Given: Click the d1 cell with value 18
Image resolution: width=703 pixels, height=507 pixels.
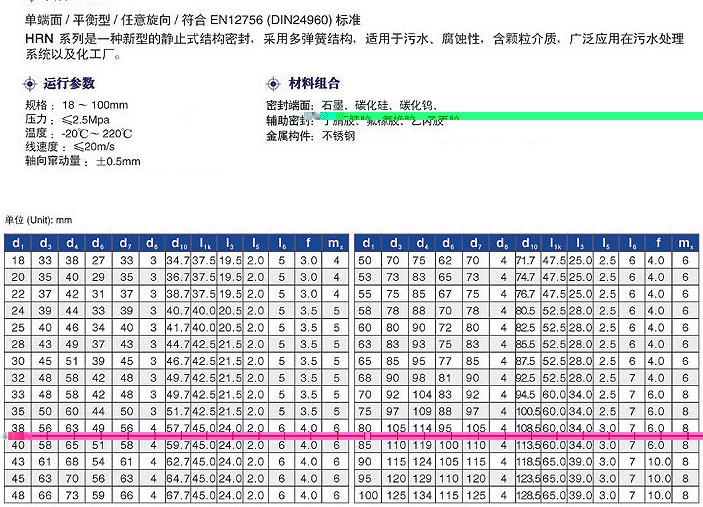Looking at the screenshot, I should tap(18, 261).
